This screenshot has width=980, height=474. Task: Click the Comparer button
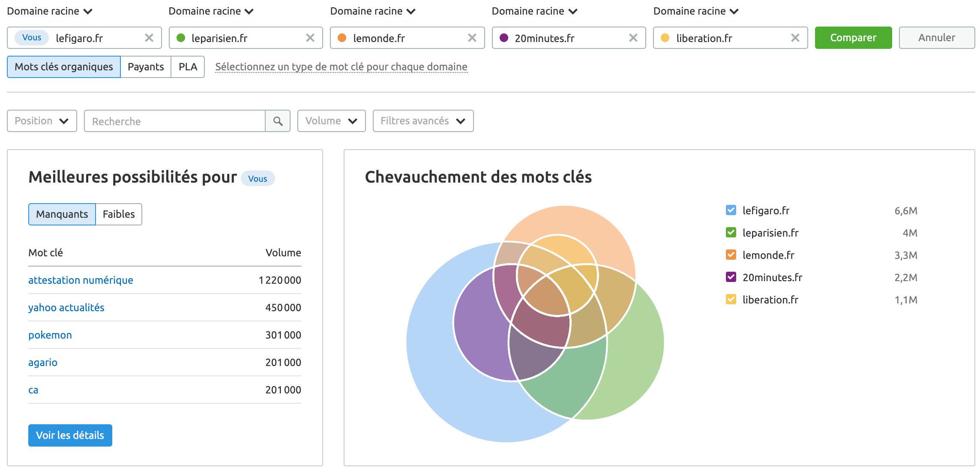[x=853, y=38]
